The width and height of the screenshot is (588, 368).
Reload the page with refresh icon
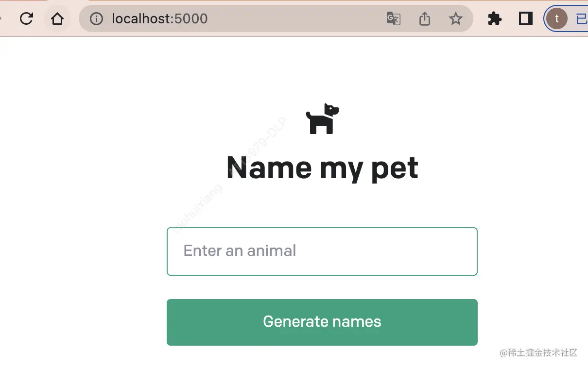pos(26,19)
